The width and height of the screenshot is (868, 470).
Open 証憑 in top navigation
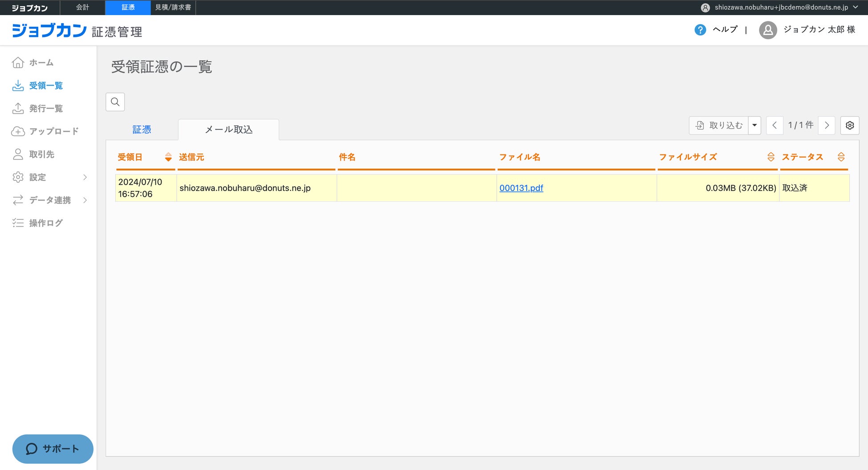(x=128, y=8)
